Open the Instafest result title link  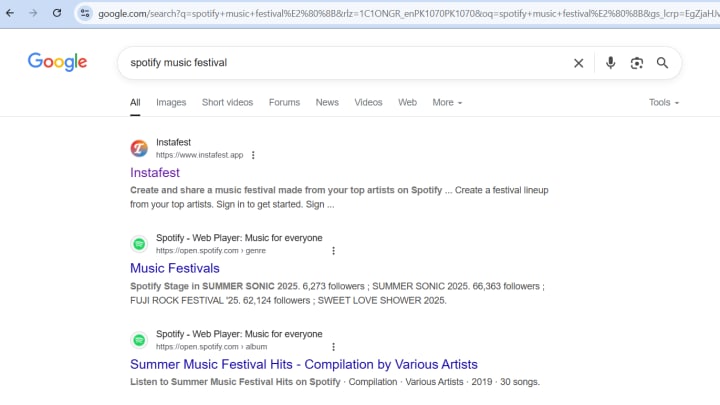click(155, 173)
